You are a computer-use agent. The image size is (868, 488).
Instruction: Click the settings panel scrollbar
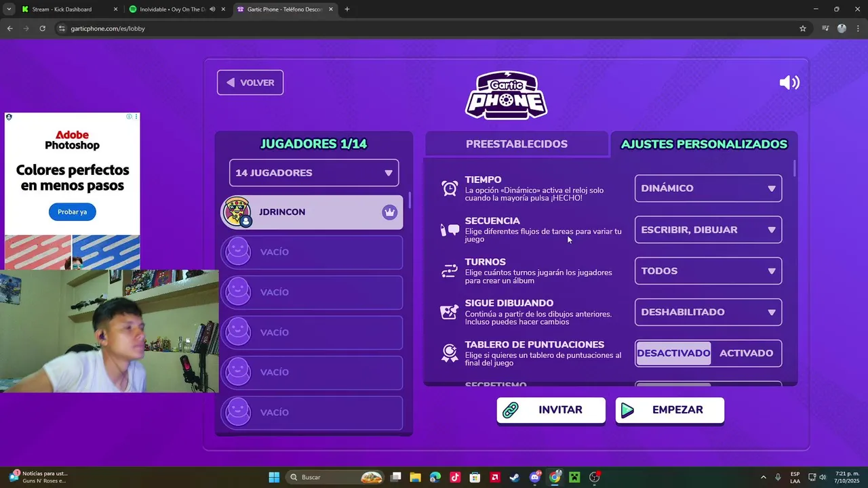click(794, 168)
